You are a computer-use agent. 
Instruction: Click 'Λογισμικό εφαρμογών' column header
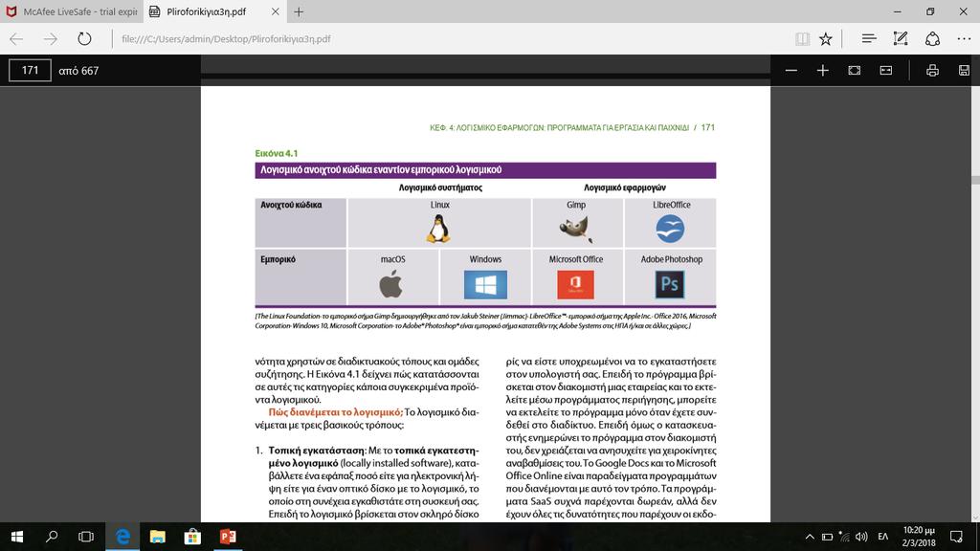pos(625,187)
